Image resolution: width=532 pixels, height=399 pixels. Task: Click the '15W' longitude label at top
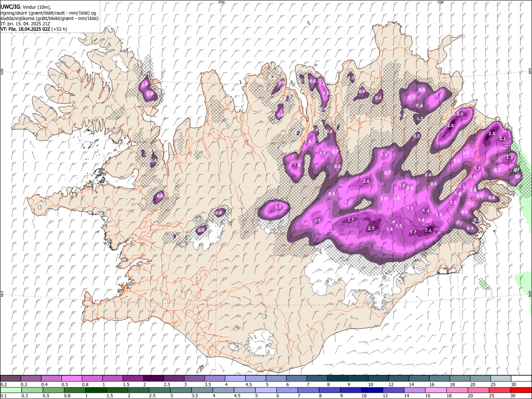[440, 2]
